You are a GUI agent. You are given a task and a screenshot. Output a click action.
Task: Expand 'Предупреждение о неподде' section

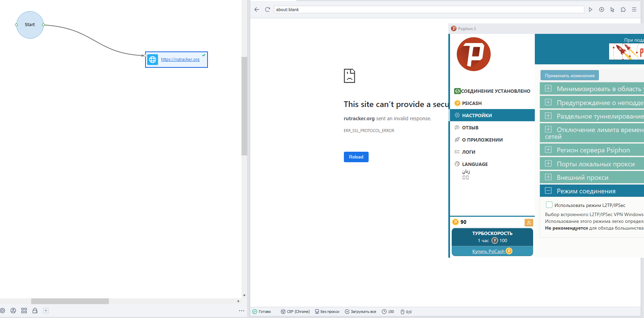point(592,102)
